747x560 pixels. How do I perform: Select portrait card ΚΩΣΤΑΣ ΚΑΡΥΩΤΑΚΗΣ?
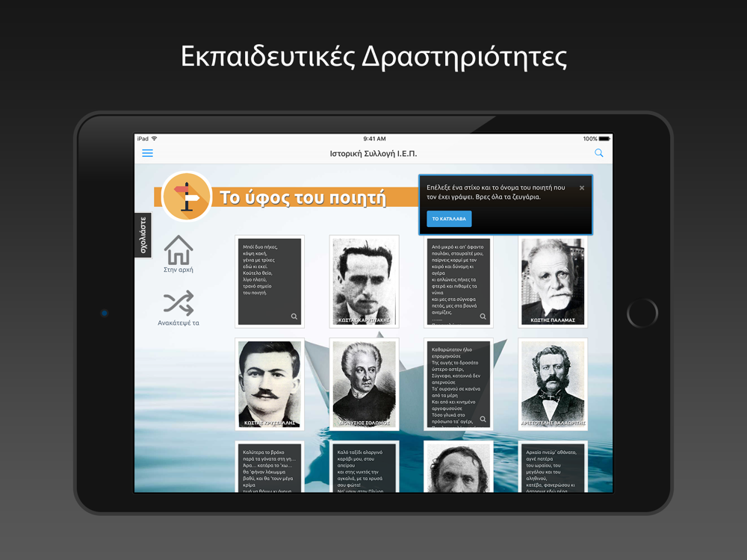[x=364, y=281]
